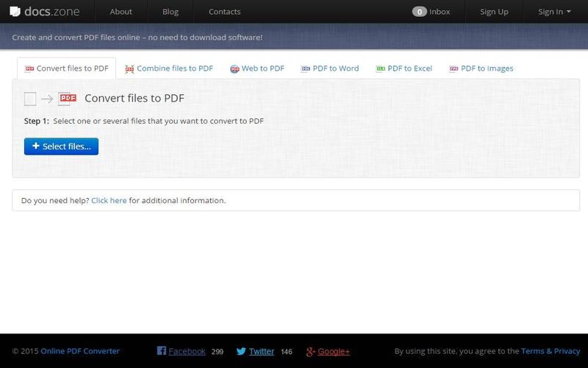This screenshot has width=588, height=368.
Task: Go to the Blog page
Action: pos(171,12)
